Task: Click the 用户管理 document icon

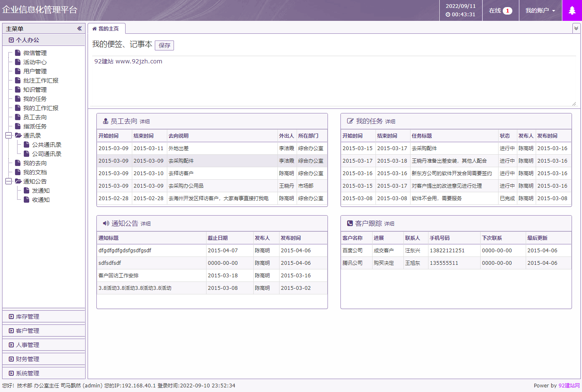Action: tap(18, 71)
